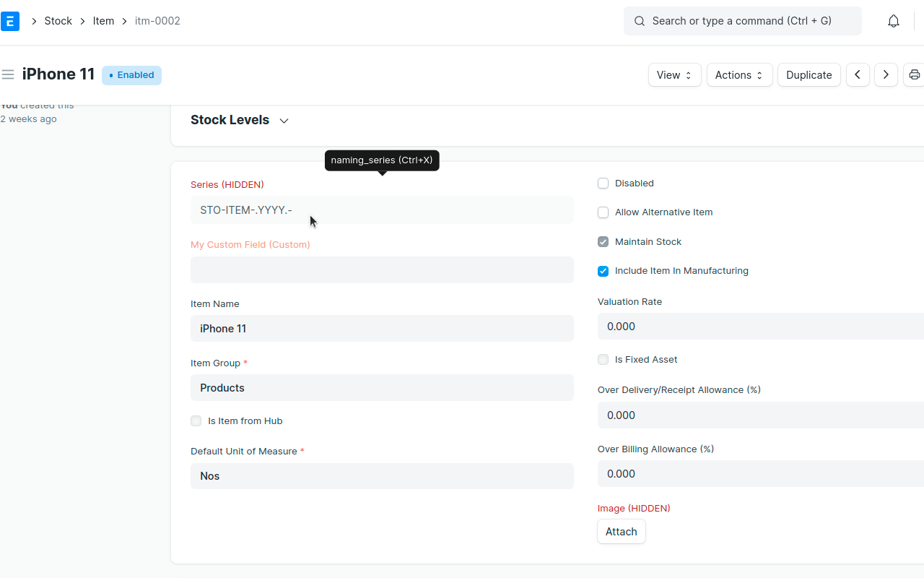Open the Actions dropdown

click(739, 75)
